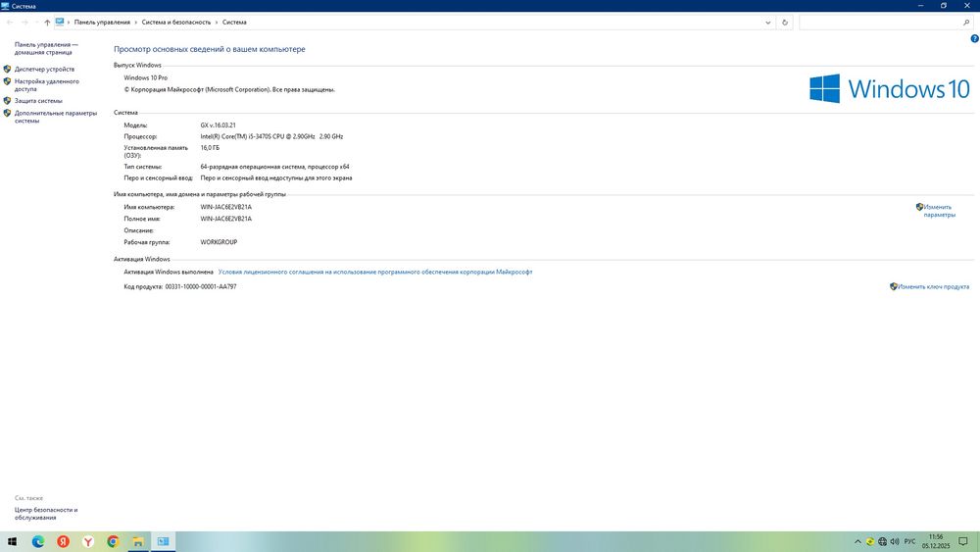The image size is (980, 552).
Task: Launch Microsoft Edge from taskbar
Action: (x=38, y=541)
